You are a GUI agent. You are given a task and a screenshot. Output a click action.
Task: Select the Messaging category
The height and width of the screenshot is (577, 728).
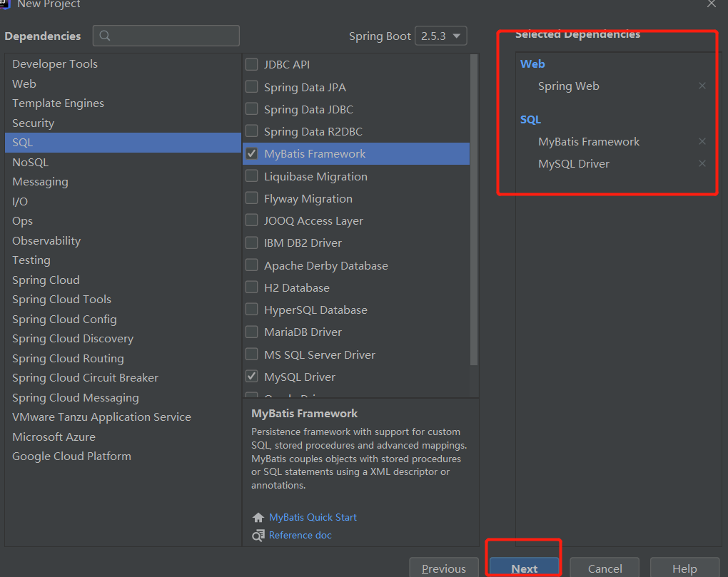pyautogui.click(x=123, y=182)
